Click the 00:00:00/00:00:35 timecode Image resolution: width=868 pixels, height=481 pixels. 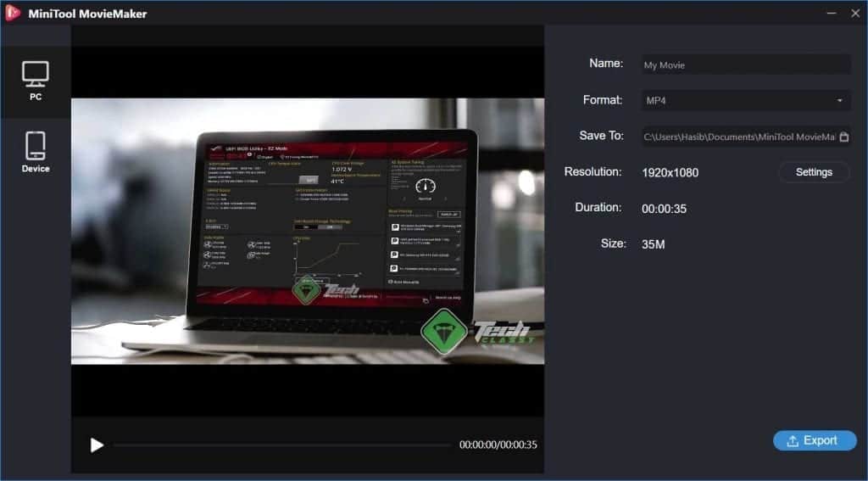coord(498,445)
